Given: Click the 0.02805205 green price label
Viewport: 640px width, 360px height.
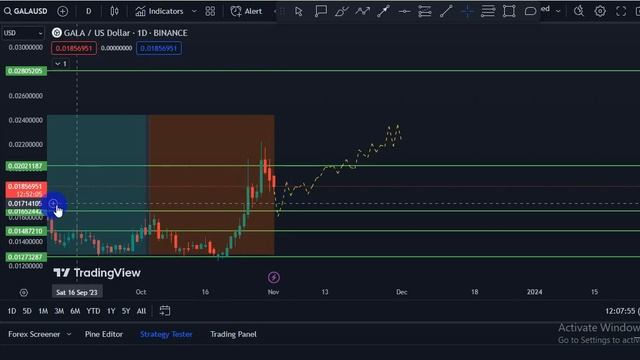Looking at the screenshot, I should click(26, 71).
